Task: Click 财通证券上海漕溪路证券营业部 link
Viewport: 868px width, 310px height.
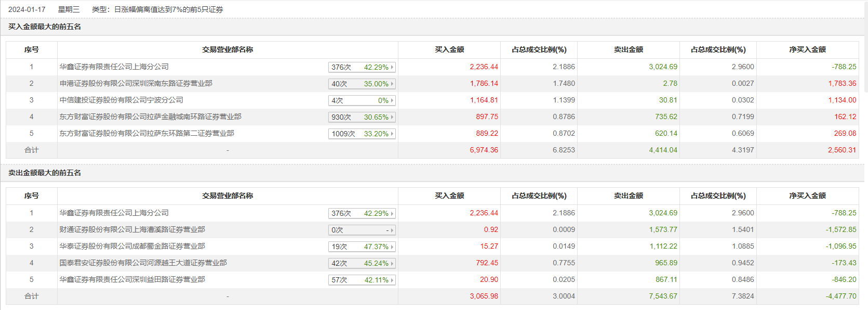Action: point(132,229)
